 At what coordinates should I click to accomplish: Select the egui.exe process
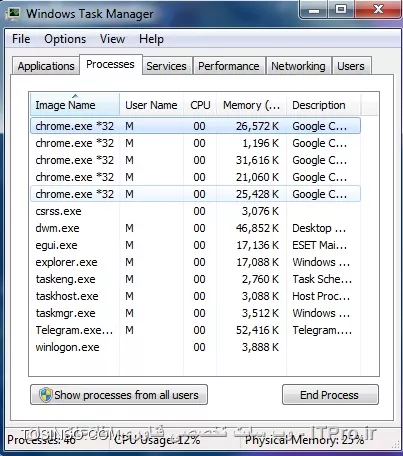195,245
